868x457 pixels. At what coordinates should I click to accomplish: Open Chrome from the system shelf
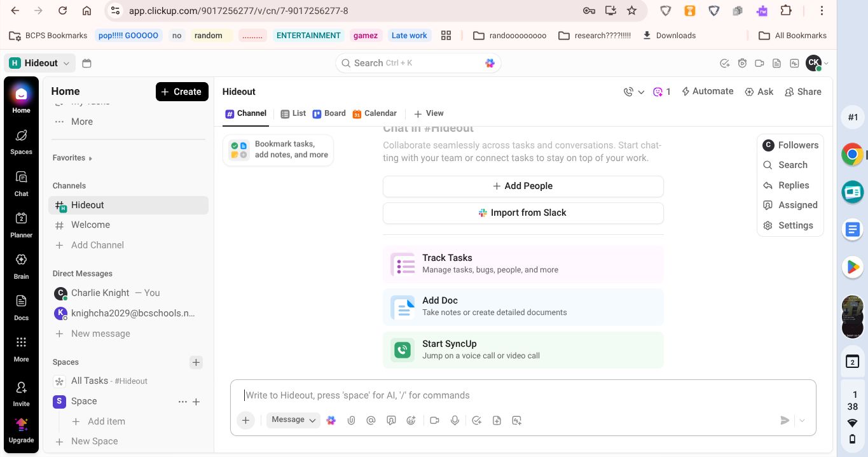tap(852, 154)
